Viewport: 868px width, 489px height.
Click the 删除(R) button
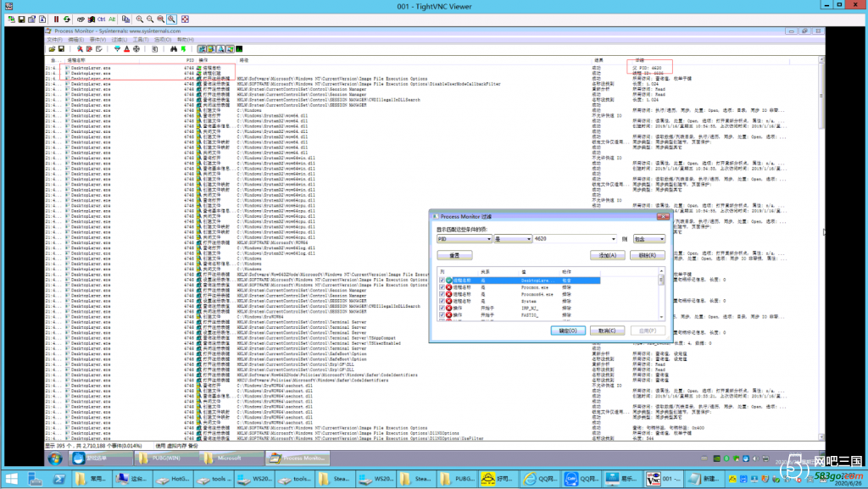click(647, 256)
